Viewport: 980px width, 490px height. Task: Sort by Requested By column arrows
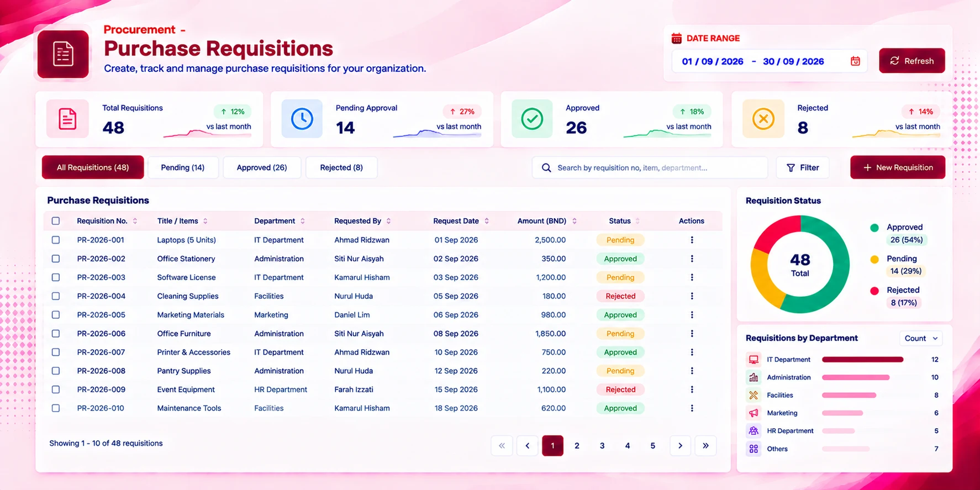pyautogui.click(x=389, y=221)
